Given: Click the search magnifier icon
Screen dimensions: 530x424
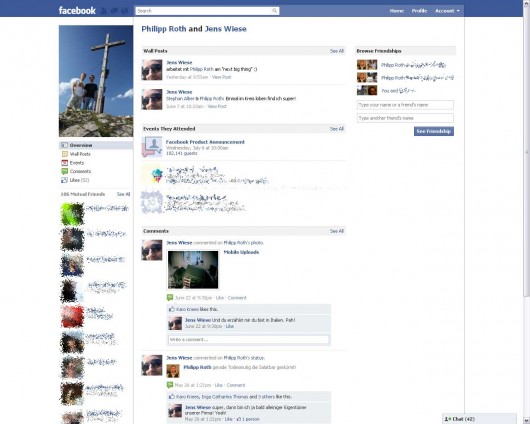Looking at the screenshot, I should click(275, 11).
